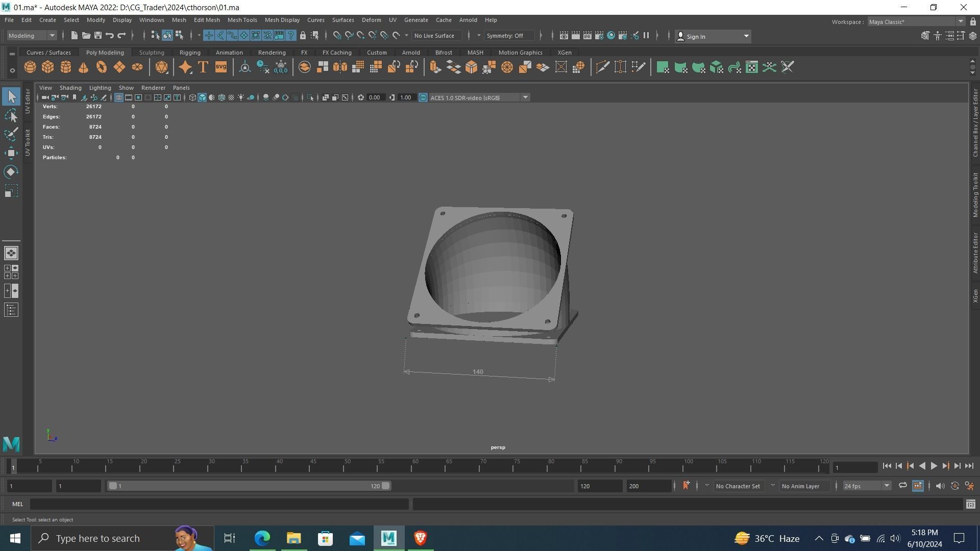Create a polygon torus from shelf
Screen dimensions: 980x551
[102, 67]
